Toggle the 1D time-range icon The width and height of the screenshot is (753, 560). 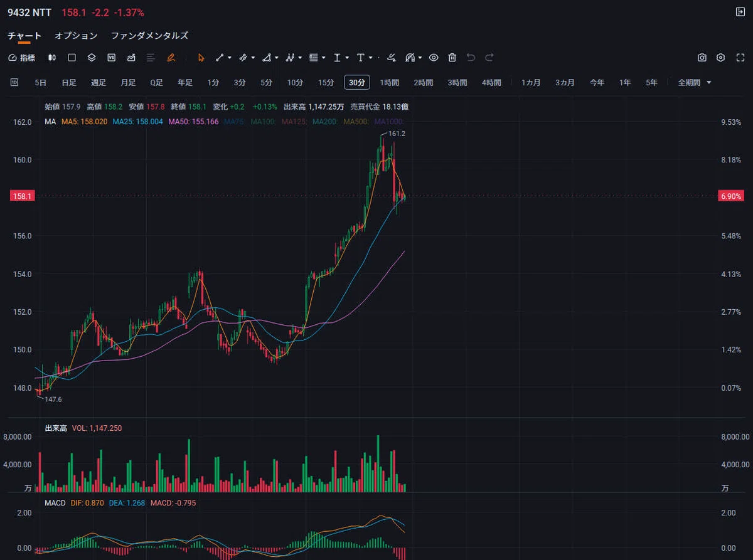click(x=14, y=82)
